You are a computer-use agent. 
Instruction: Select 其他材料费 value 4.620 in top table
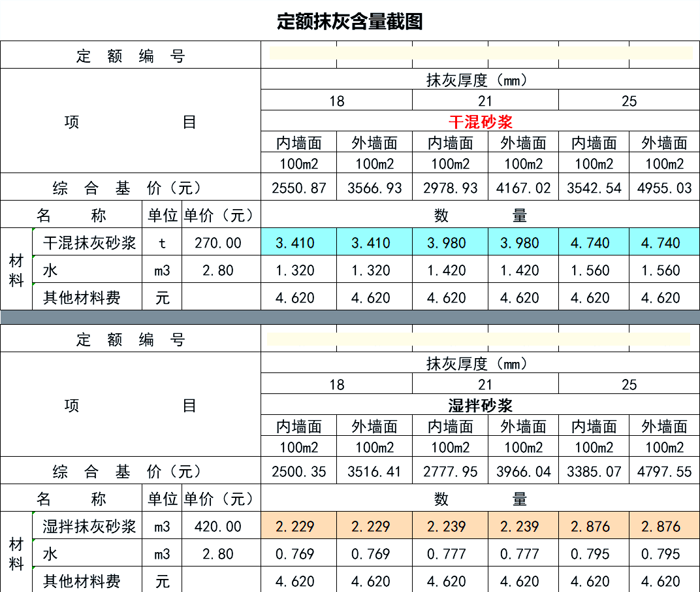[x=299, y=297]
